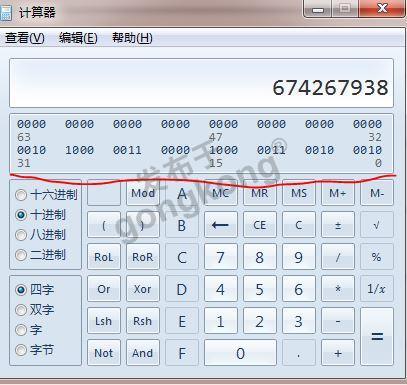Click the number 7 key
This screenshot has width=407, height=385.
(221, 257)
